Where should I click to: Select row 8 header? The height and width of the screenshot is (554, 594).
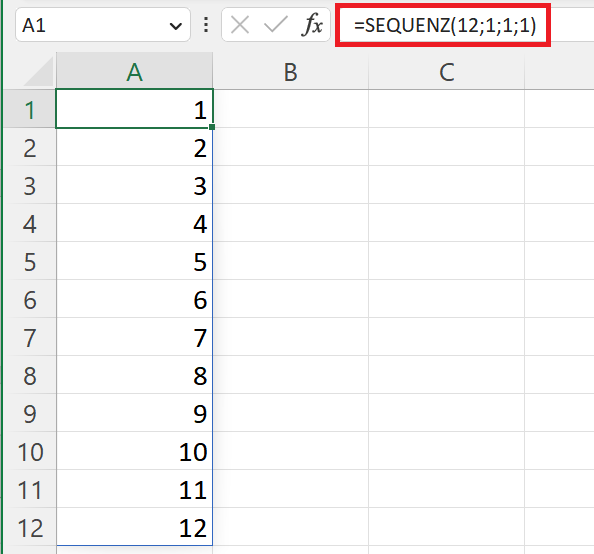click(30, 375)
